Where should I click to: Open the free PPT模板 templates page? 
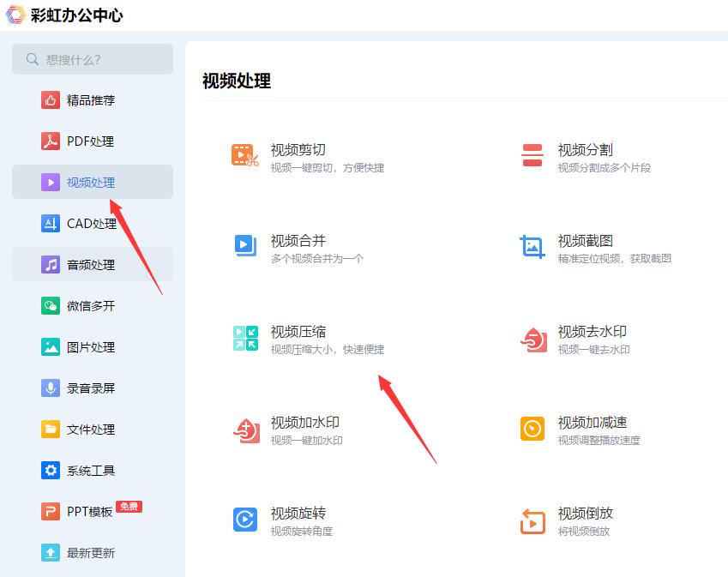click(86, 511)
